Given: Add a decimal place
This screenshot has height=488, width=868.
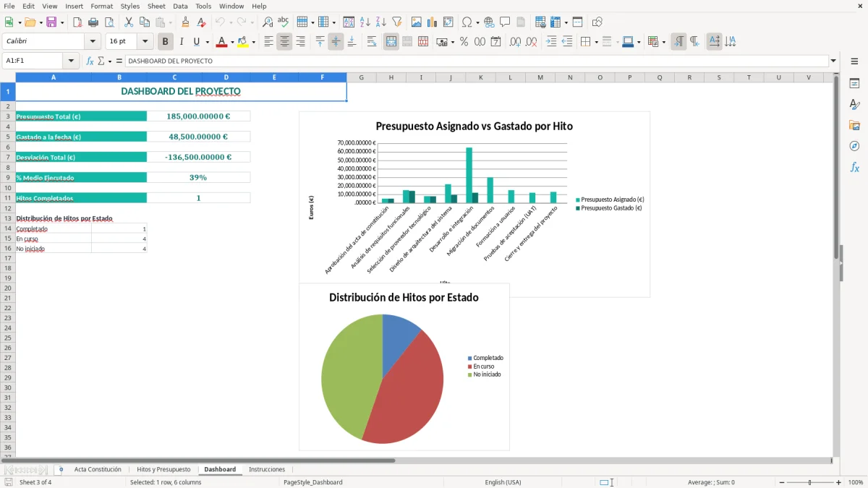Looking at the screenshot, I should (515, 42).
